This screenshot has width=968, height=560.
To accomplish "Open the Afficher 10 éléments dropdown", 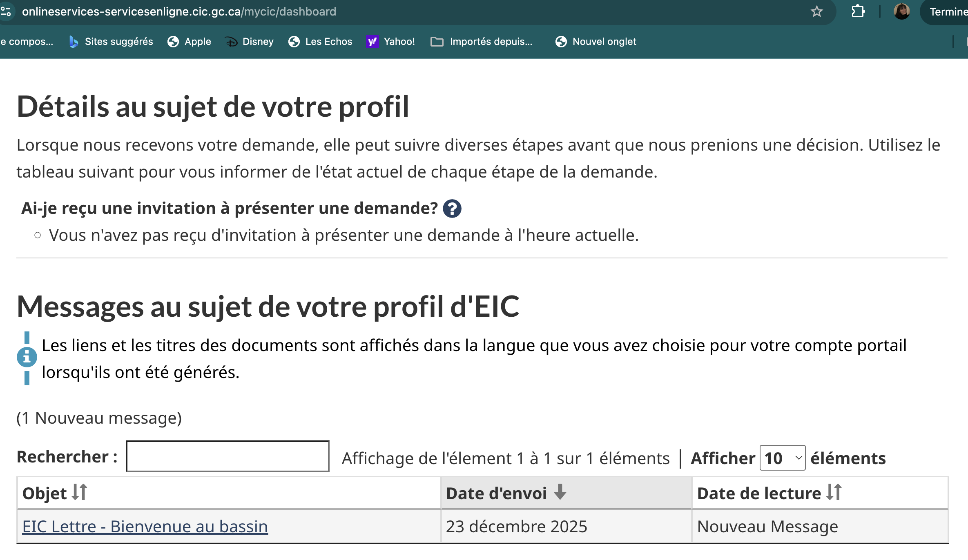I will [x=782, y=458].
